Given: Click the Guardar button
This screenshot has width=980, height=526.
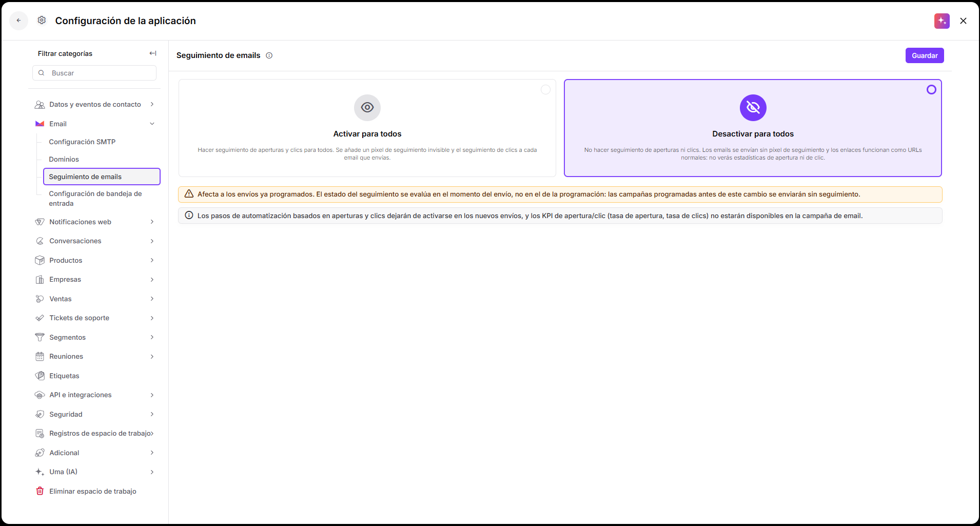Looking at the screenshot, I should (x=925, y=55).
